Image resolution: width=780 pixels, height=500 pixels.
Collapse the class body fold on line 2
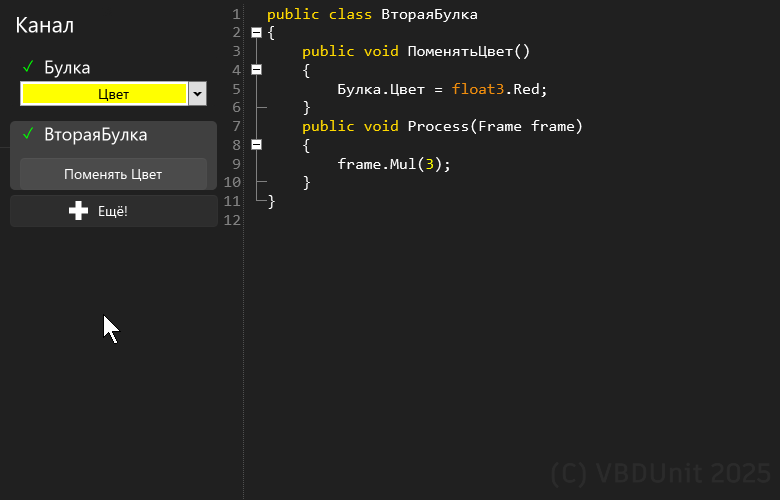tap(256, 32)
